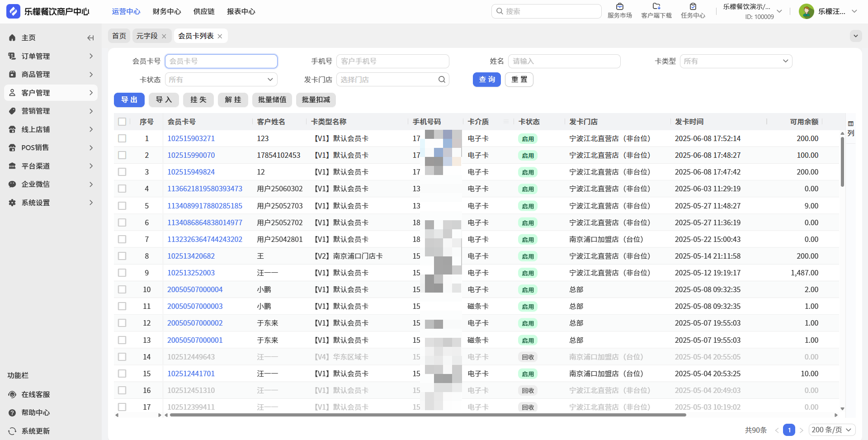This screenshot has width=868, height=440.
Task: Open 任务中心 clipboard icon
Action: (x=693, y=6)
